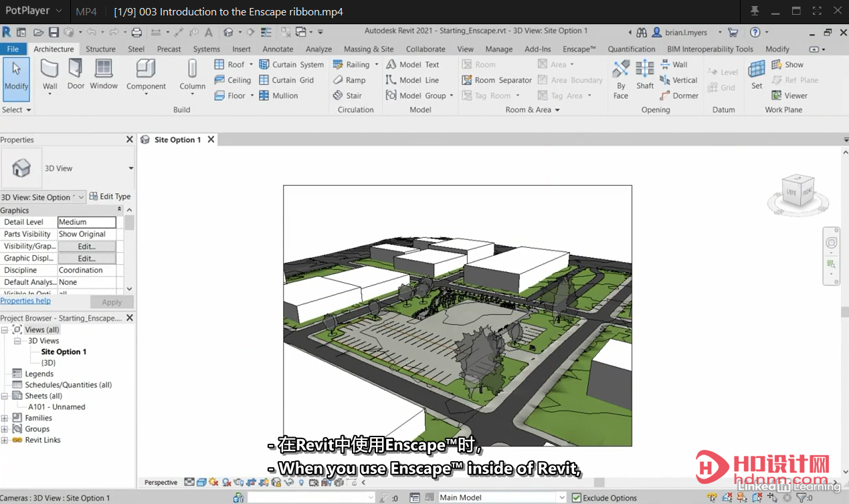Open the Properties help link
Image resolution: width=849 pixels, height=504 pixels.
[x=25, y=301]
